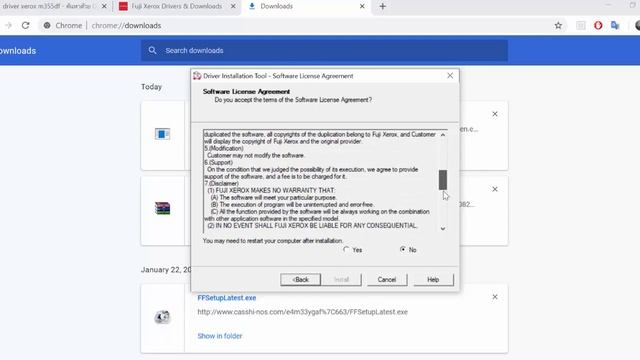Screen dimensions: 640x360
Task: Select the Yes radio button
Action: pos(346,249)
